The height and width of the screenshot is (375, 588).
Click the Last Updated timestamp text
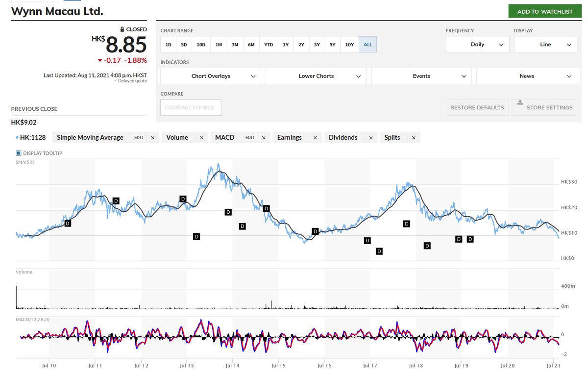click(95, 75)
